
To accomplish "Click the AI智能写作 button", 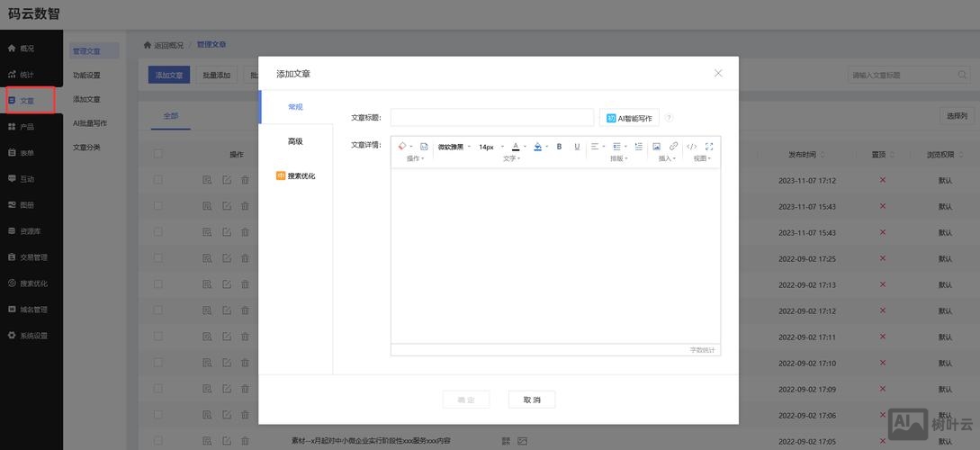I will [629, 118].
